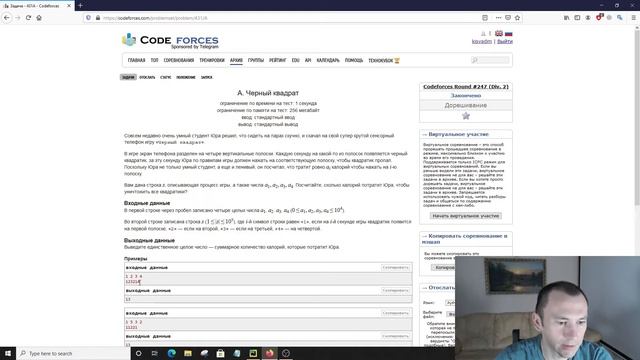Open Cortana circle icon on taskbar
Screen dimensions: 640x360
(x=138, y=353)
